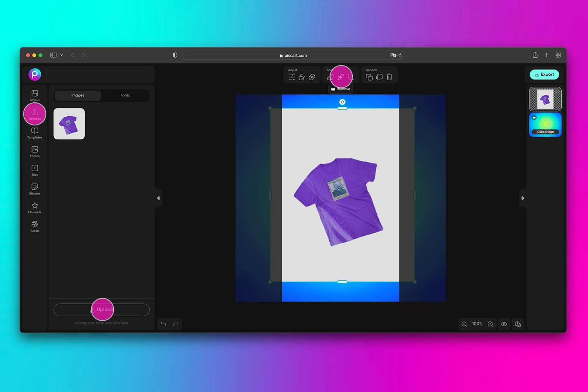Zoom in with the plus magnifier

(x=490, y=324)
